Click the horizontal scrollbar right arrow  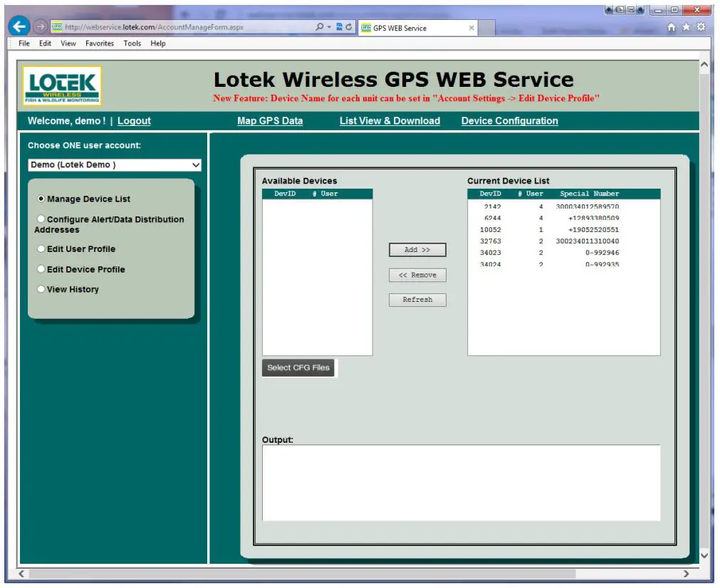[x=686, y=574]
